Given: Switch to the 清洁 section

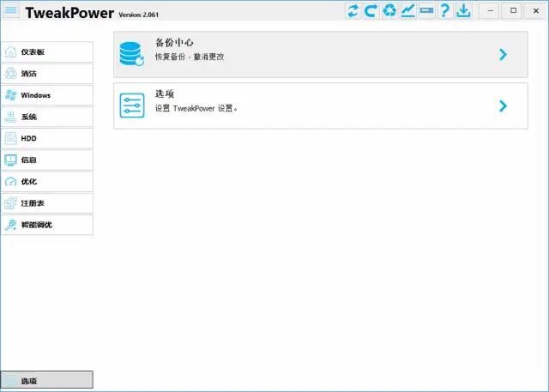Looking at the screenshot, I should click(47, 74).
